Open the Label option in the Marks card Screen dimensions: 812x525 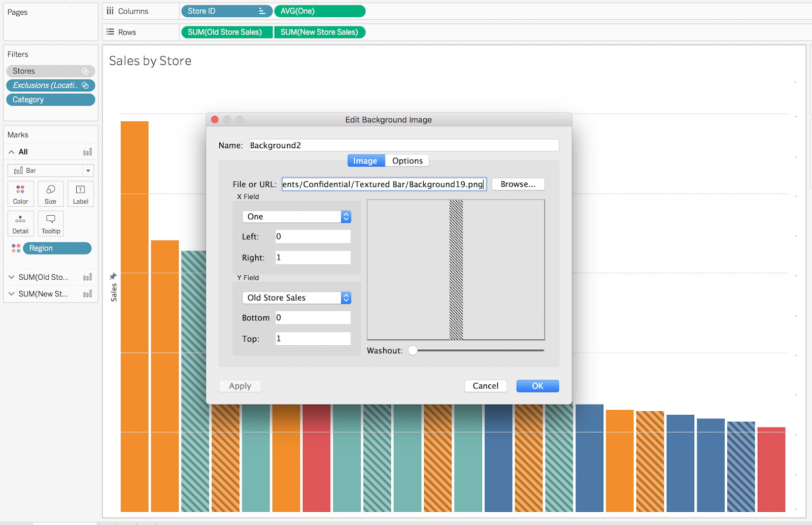point(80,193)
